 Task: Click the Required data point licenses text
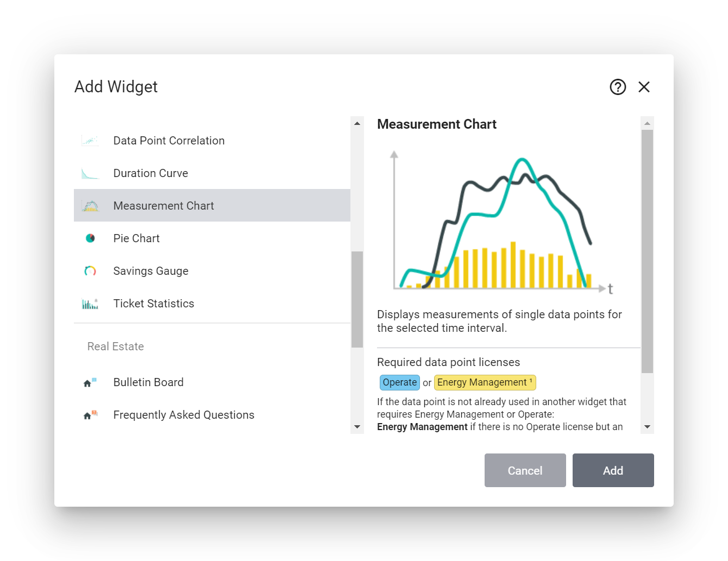(449, 362)
